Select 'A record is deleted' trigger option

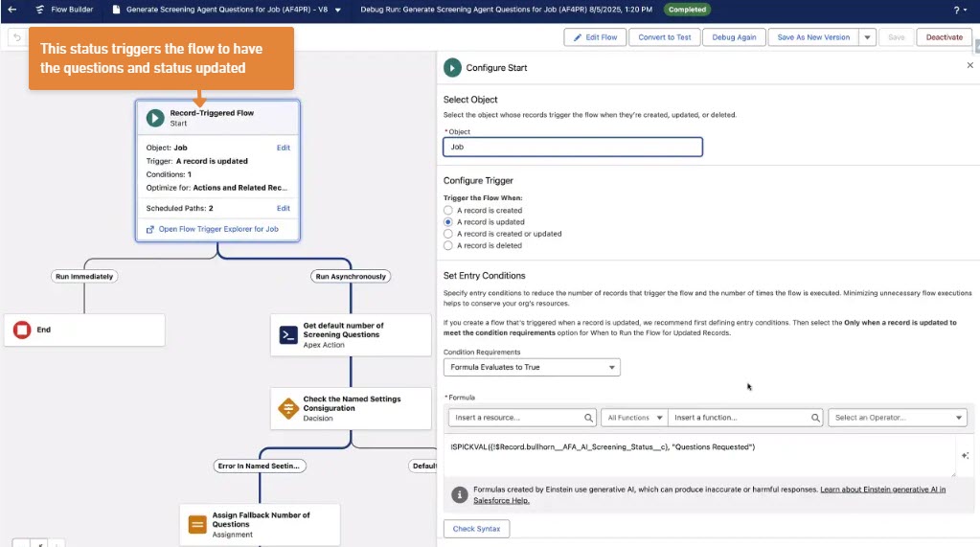448,245
